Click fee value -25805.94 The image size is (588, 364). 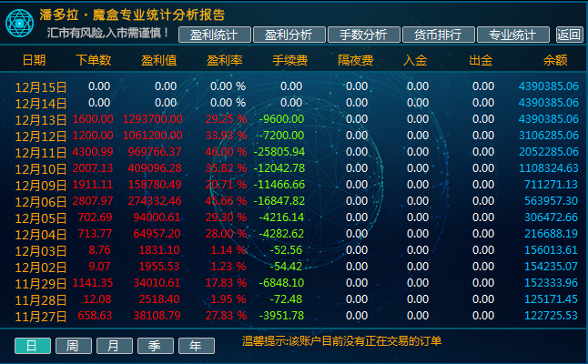tap(279, 152)
